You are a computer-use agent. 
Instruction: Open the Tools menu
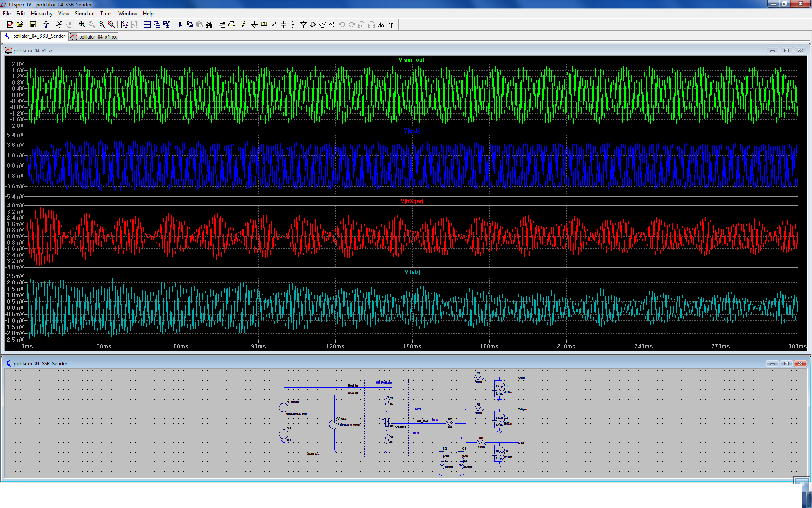[106, 14]
